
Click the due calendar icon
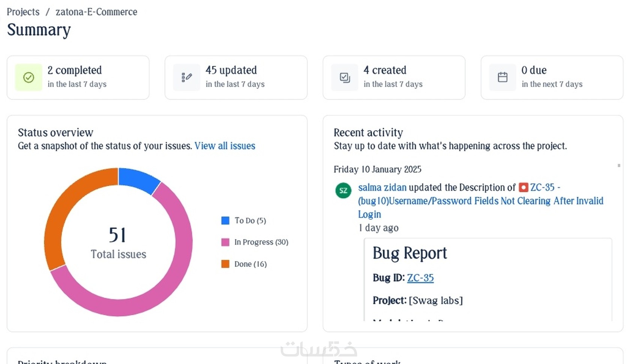pos(503,78)
